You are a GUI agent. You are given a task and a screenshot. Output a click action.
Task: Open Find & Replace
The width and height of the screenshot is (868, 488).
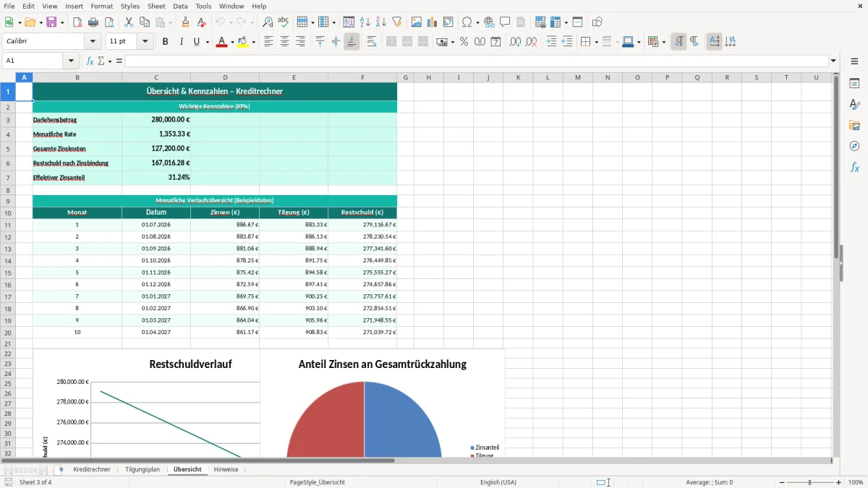[x=268, y=22]
